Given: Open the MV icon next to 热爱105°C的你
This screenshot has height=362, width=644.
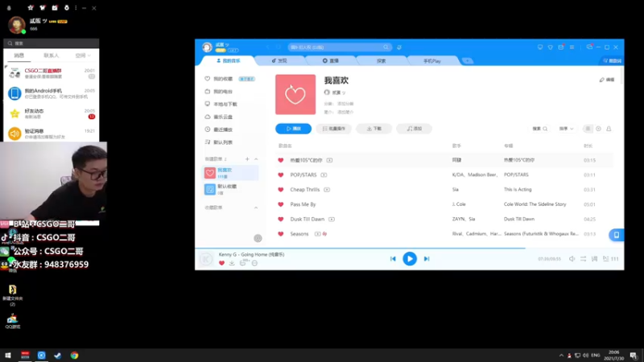Looking at the screenshot, I should click(x=329, y=160).
